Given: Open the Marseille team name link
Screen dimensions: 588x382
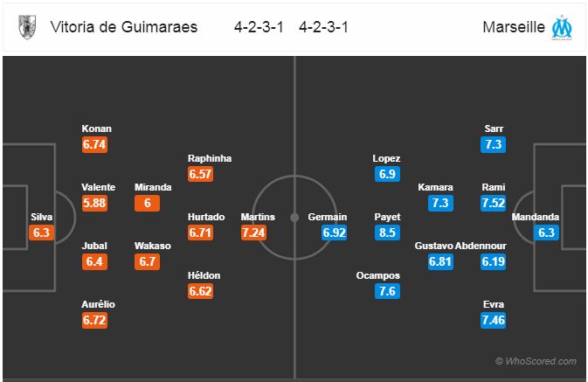Looking at the screenshot, I should [x=511, y=27].
